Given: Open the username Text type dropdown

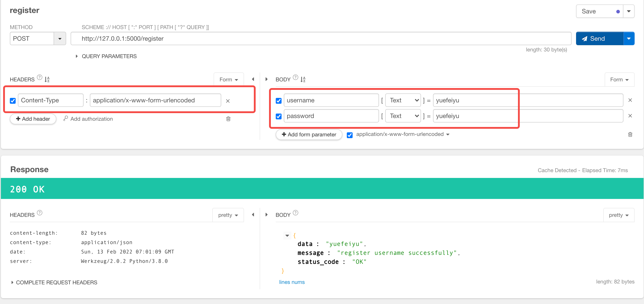Looking at the screenshot, I should (x=403, y=100).
